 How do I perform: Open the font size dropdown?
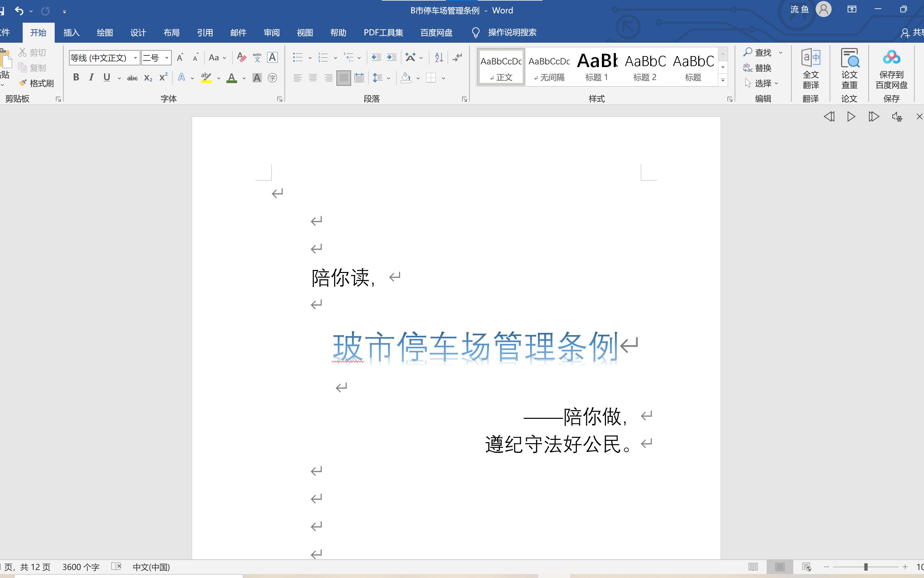point(167,58)
